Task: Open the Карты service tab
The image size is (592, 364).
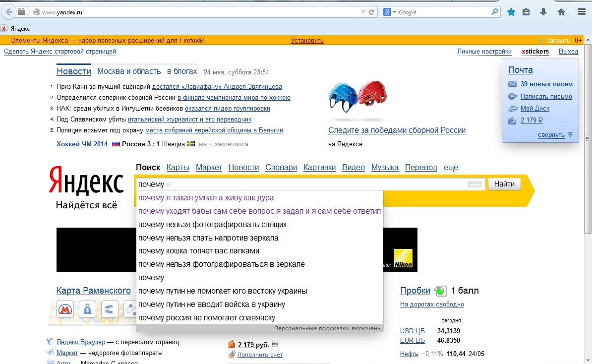Action: [x=178, y=167]
